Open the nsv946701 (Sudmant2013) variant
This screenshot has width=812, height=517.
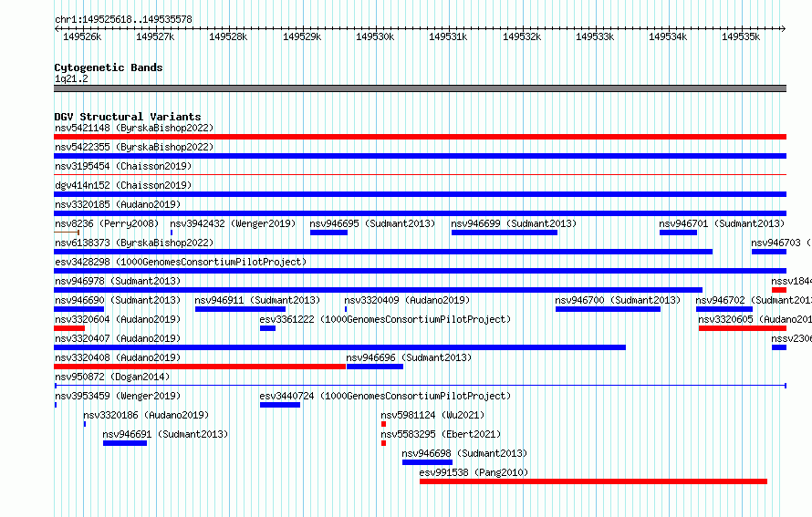pyautogui.click(x=722, y=223)
